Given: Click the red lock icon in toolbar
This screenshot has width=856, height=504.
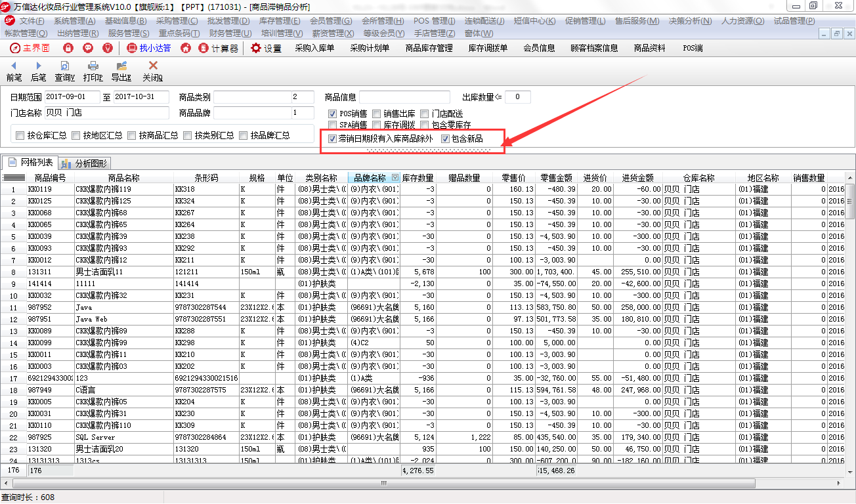Looking at the screenshot, I should (68, 48).
